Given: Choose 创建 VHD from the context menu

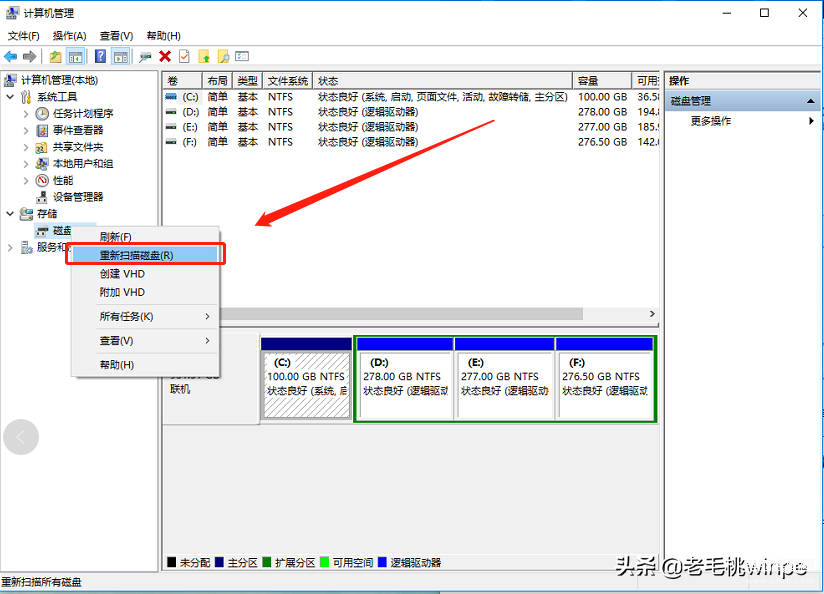Looking at the screenshot, I should (146, 274).
